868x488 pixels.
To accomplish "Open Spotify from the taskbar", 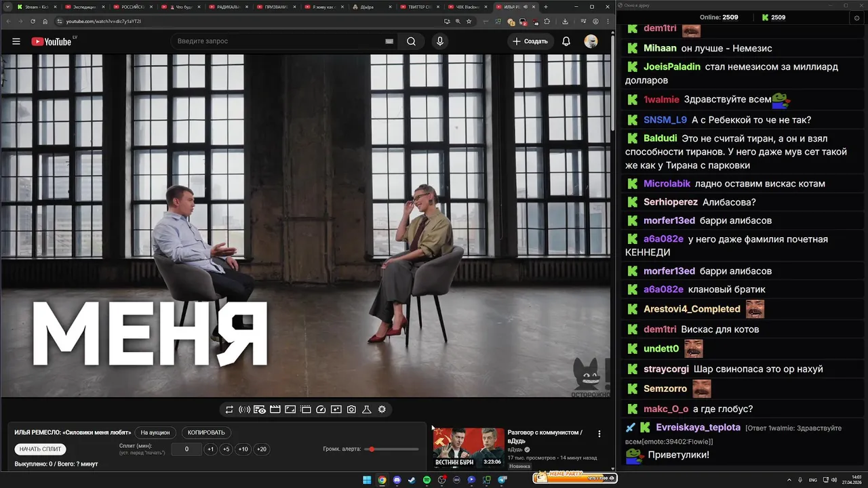I will point(427,480).
